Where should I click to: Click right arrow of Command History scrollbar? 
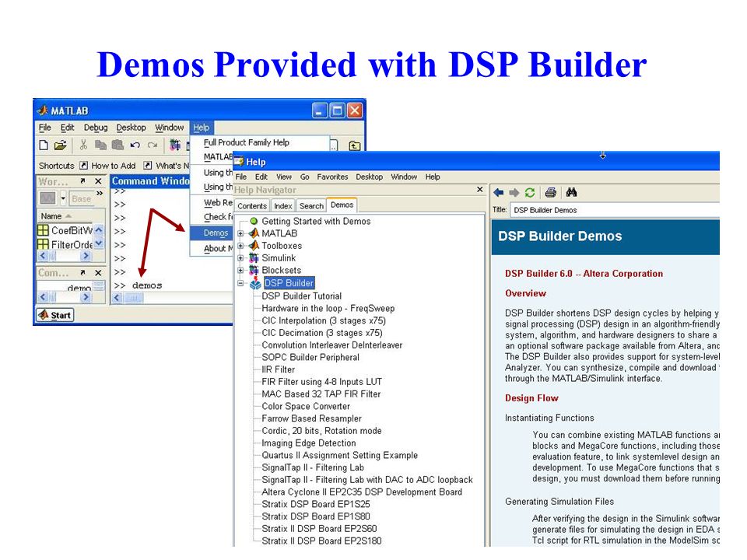point(86,297)
